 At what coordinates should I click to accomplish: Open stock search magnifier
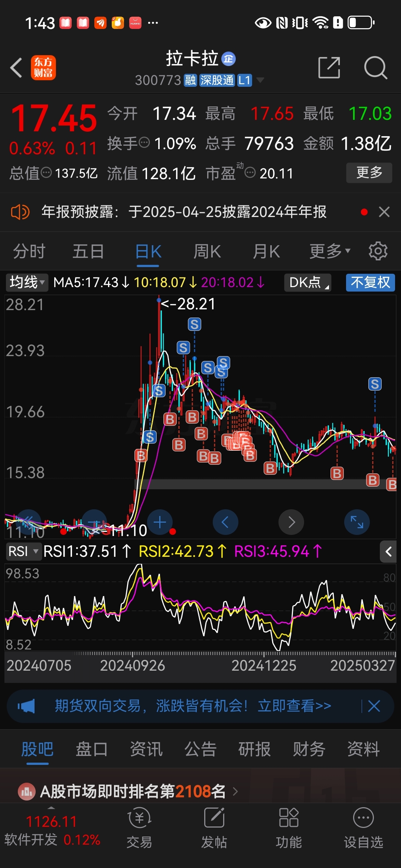375,68
